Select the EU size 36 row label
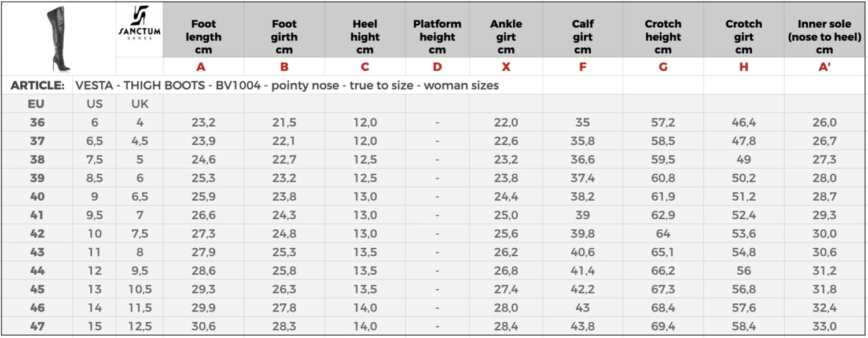 pos(37,123)
